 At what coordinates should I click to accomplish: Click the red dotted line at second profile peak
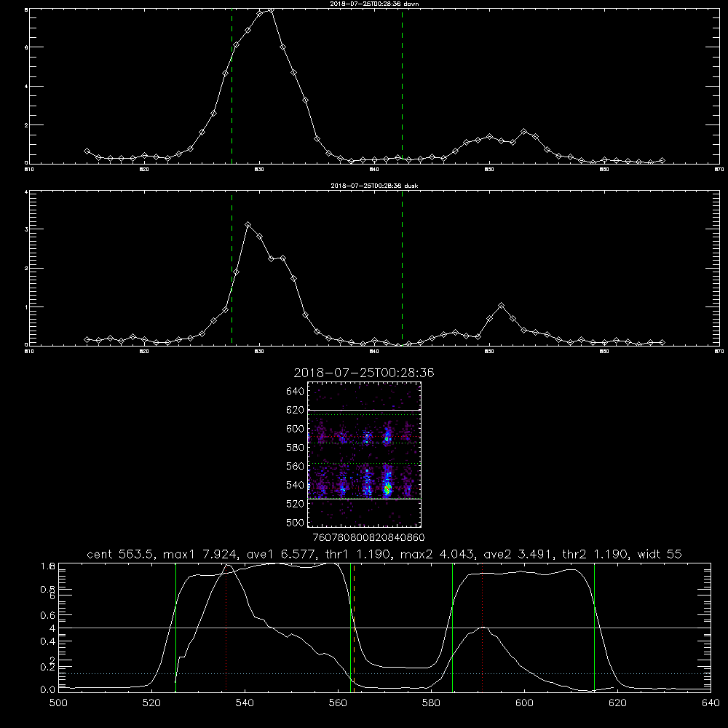[483, 628]
